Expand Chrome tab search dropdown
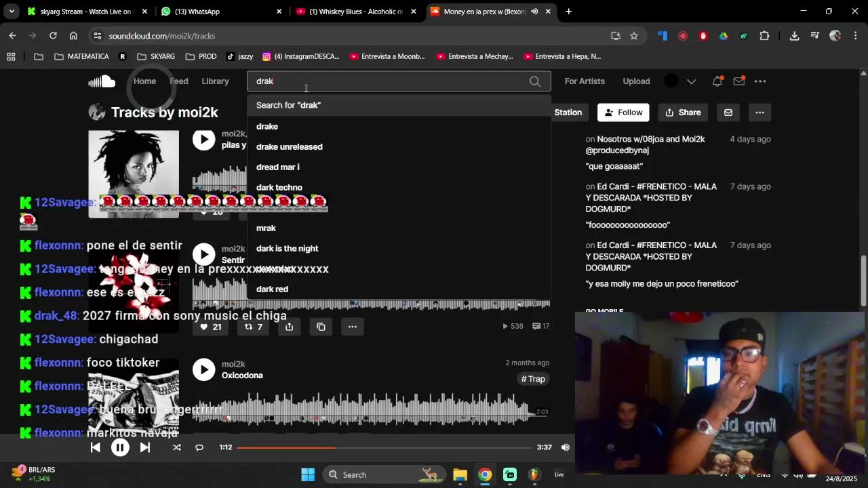The width and height of the screenshot is (868, 488). (11, 12)
